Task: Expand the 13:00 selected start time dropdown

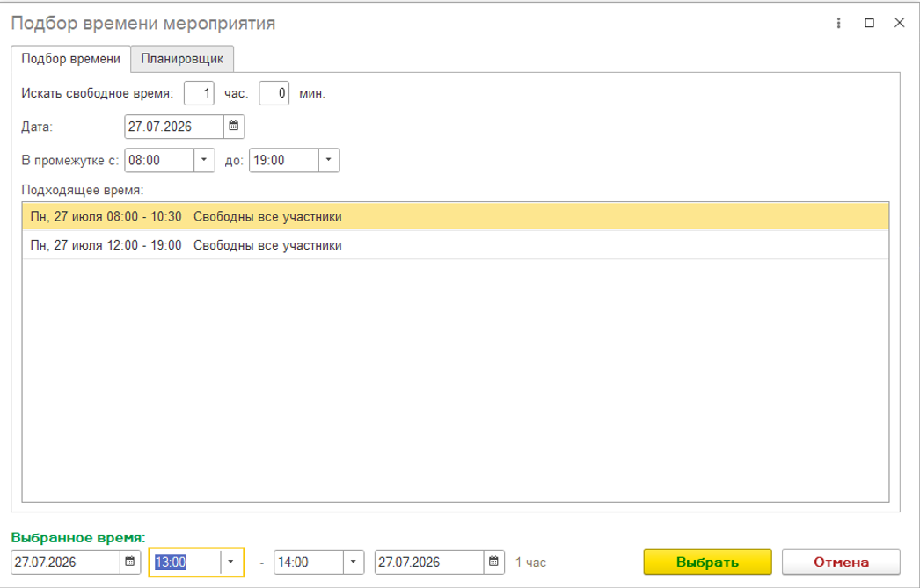Action: point(231,563)
